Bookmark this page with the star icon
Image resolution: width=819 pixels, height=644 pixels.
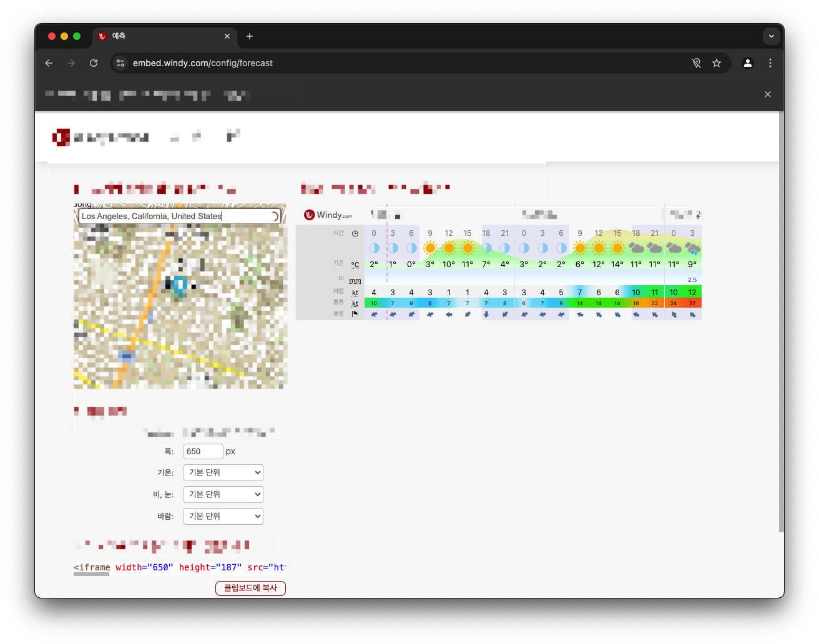coord(717,63)
